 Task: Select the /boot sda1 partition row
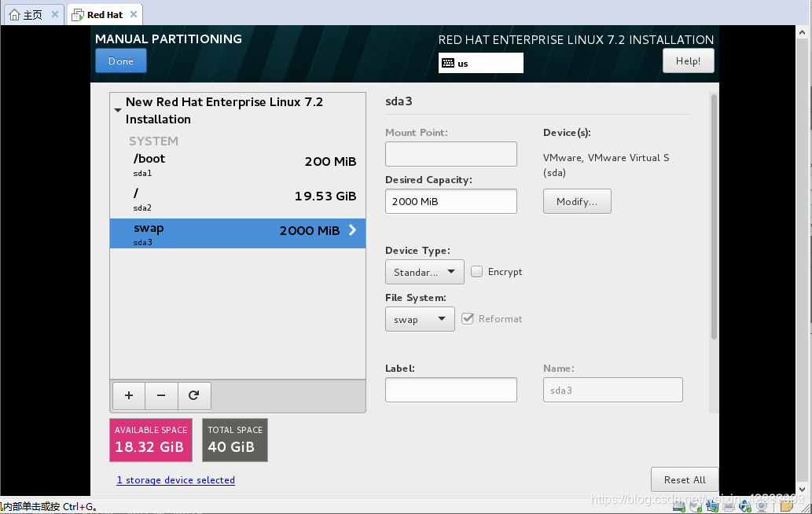[x=237, y=165]
